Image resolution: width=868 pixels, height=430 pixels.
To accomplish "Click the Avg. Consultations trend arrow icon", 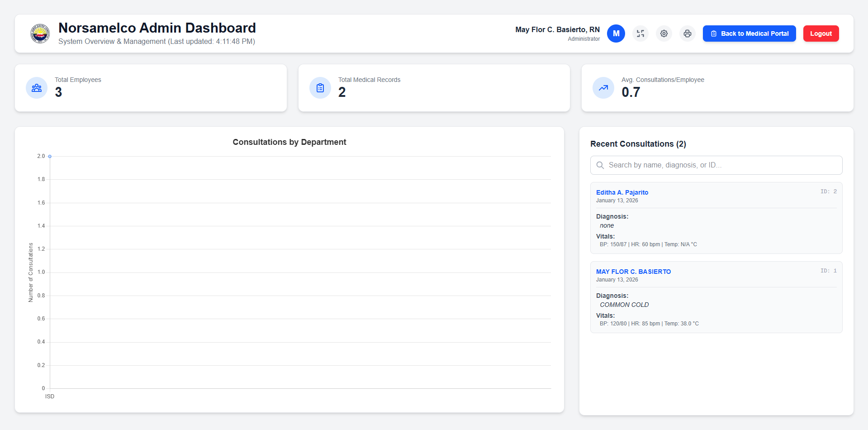I will pos(603,88).
